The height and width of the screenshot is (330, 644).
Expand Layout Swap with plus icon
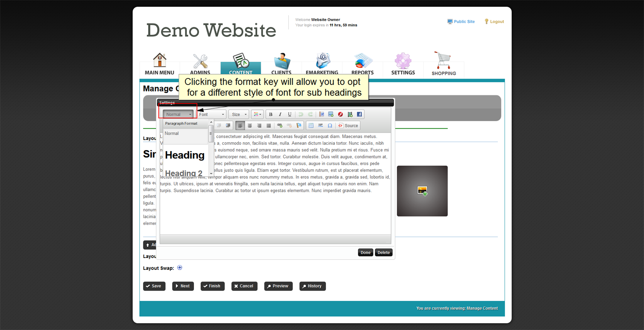[180, 268]
